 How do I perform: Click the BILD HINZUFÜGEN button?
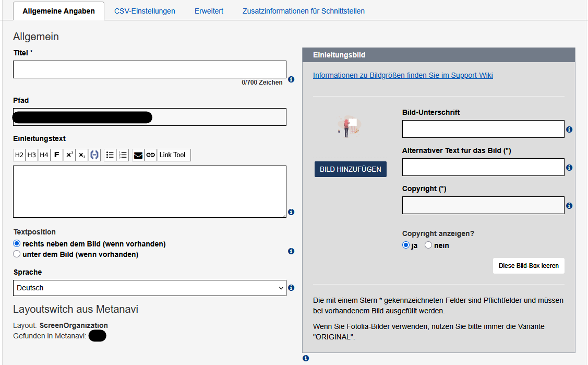click(350, 169)
